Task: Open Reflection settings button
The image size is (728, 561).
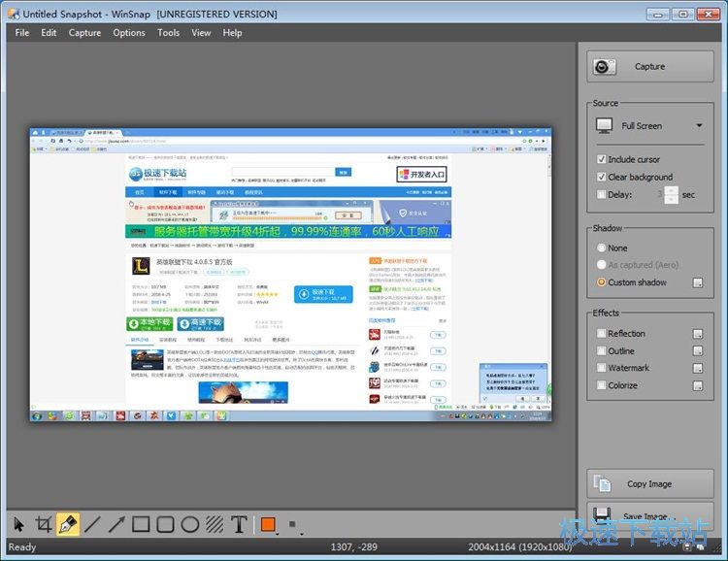Action: pos(698,334)
